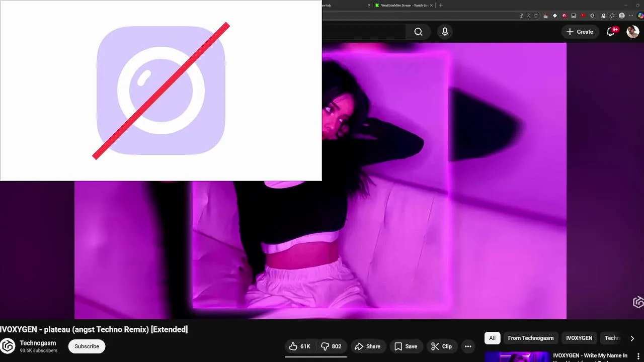The height and width of the screenshot is (362, 644).
Task: Select the All filter chip
Action: click(x=492, y=338)
